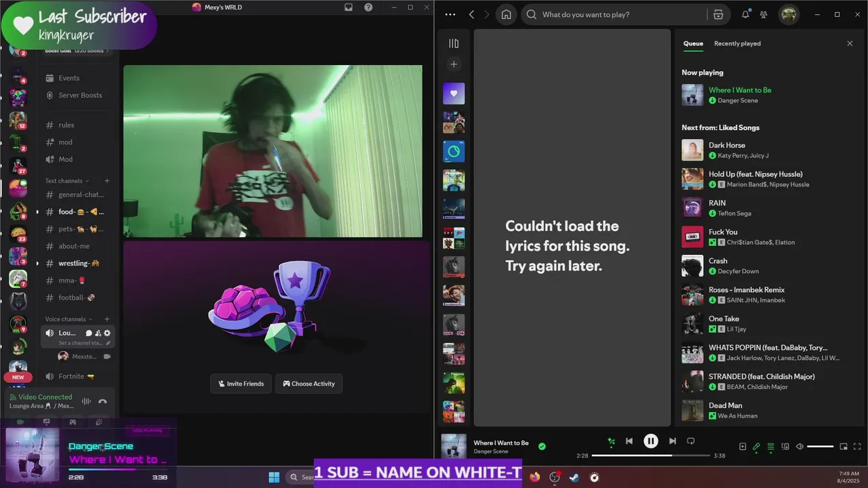Adjust the Spotify volume slider
The height and width of the screenshot is (488, 868).
point(820,447)
